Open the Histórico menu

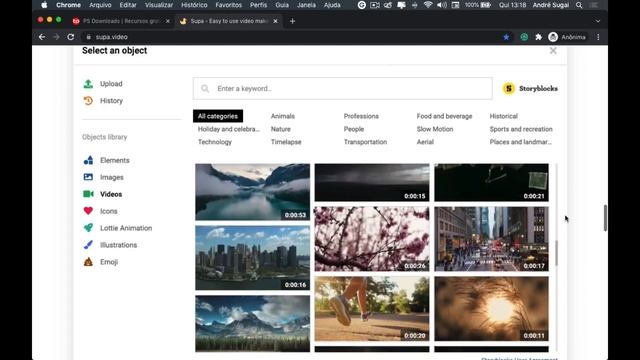point(194,5)
